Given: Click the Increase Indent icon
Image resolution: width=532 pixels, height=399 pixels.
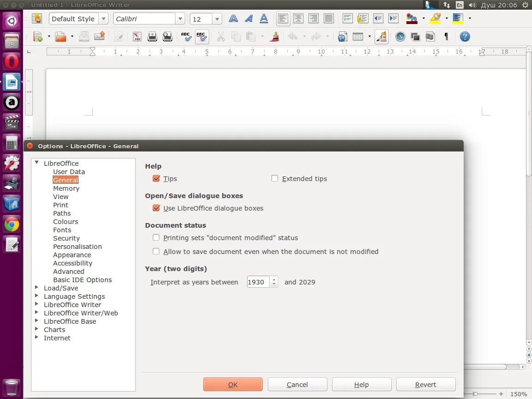Looking at the screenshot, I should click(x=393, y=18).
